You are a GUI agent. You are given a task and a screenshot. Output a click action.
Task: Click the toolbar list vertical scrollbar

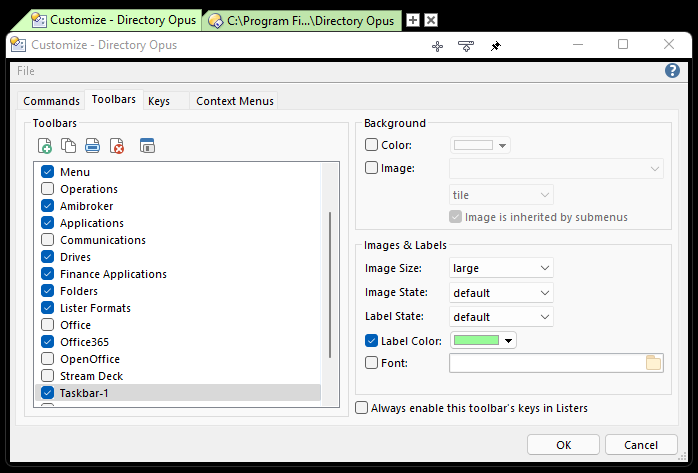330,285
